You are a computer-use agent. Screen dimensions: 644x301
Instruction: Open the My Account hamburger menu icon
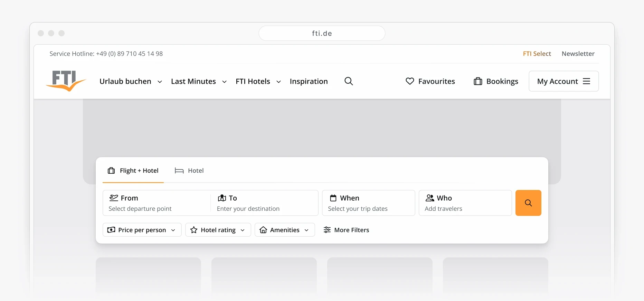586,81
